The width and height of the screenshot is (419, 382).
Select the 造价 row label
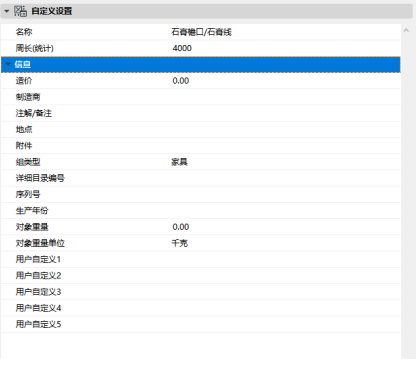(24, 81)
